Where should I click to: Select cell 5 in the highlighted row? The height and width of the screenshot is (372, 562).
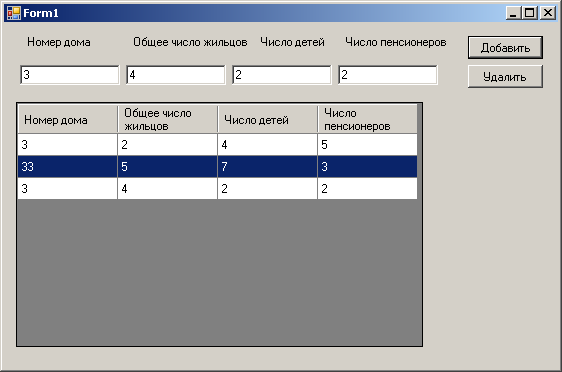(167, 167)
